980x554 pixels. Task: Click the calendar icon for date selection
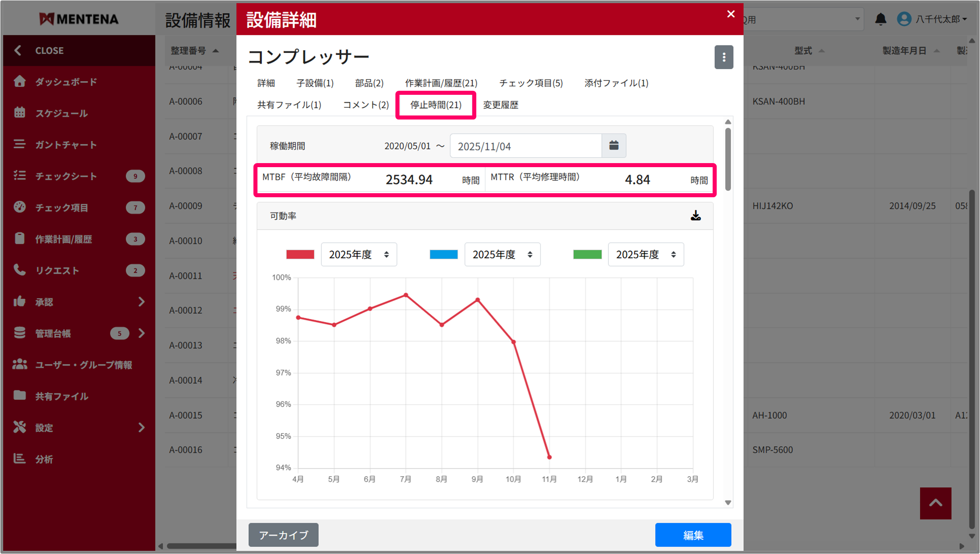614,146
